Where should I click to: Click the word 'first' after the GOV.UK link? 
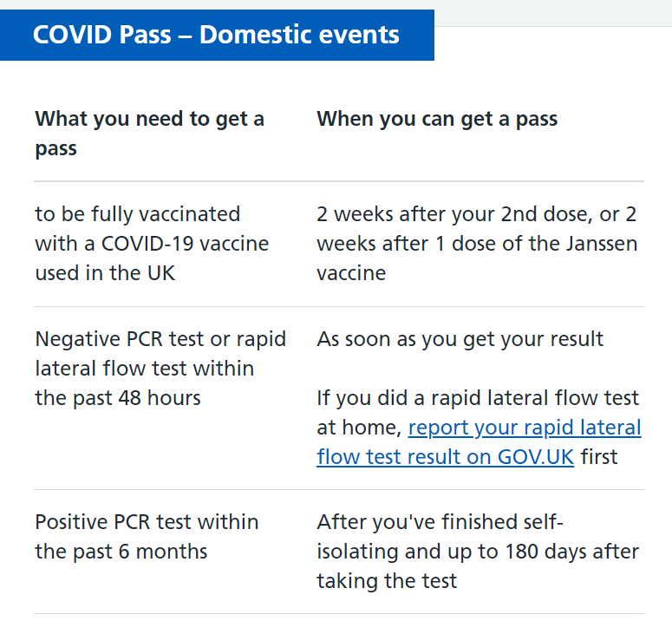coord(599,456)
